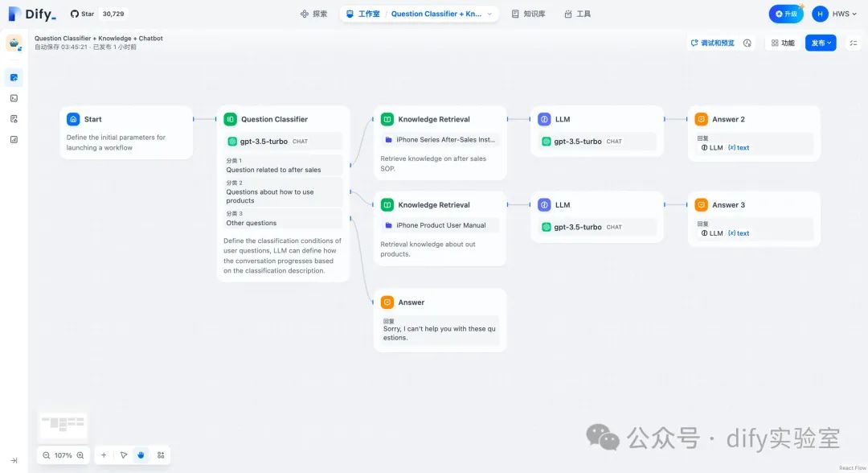Open the monitoring chart icon in sidebar

pyautogui.click(x=14, y=140)
